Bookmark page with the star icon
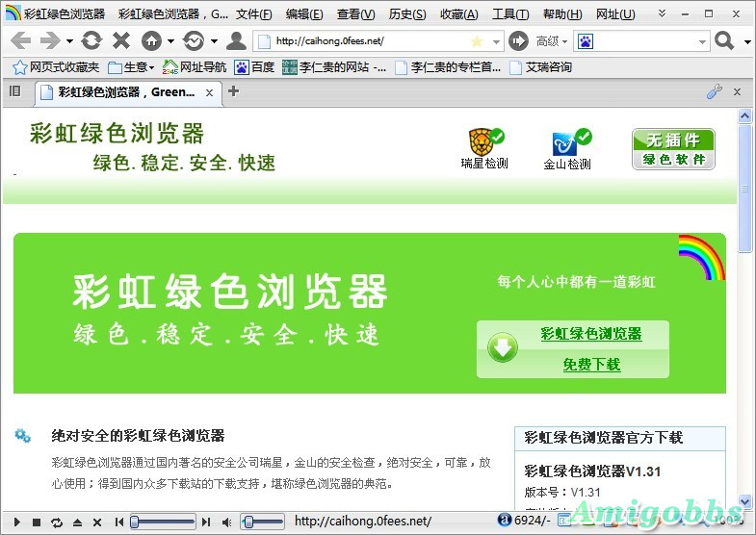 click(x=477, y=41)
